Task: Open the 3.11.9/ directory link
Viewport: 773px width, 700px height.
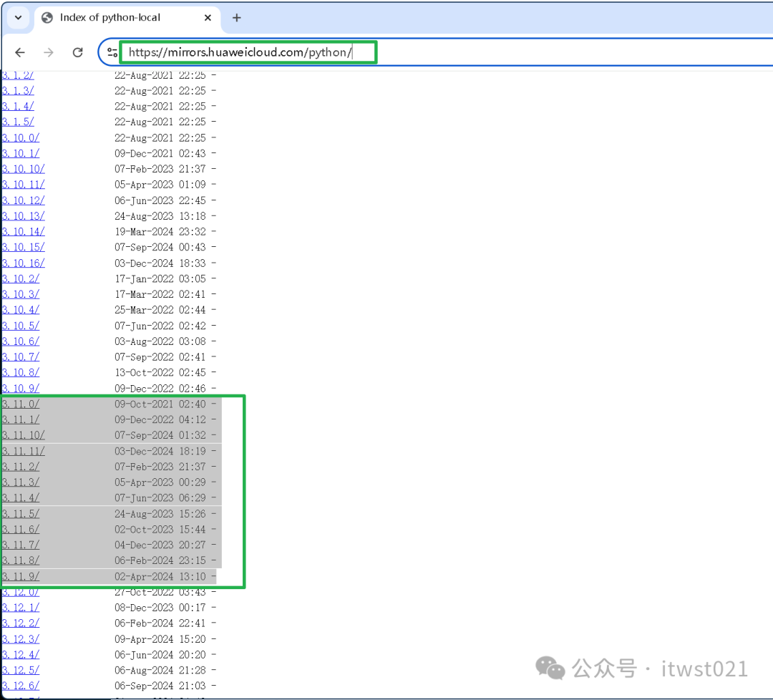Action: [21, 576]
